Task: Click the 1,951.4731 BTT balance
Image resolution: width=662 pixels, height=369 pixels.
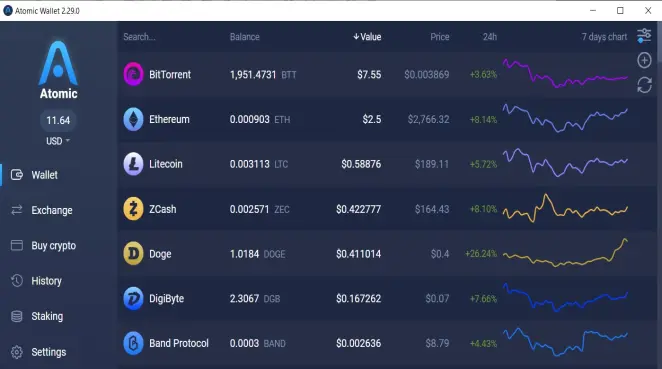Action: pyautogui.click(x=263, y=75)
